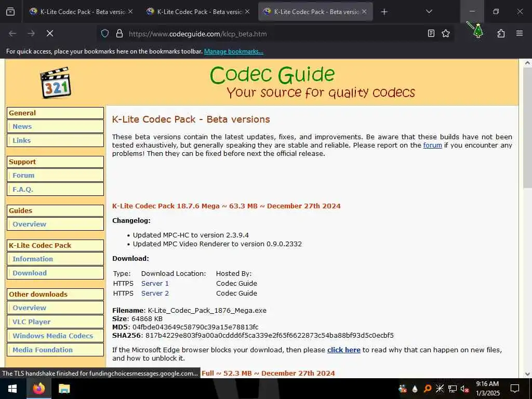Close the first K-Lite tab
532x399 pixels.
pos(130,11)
